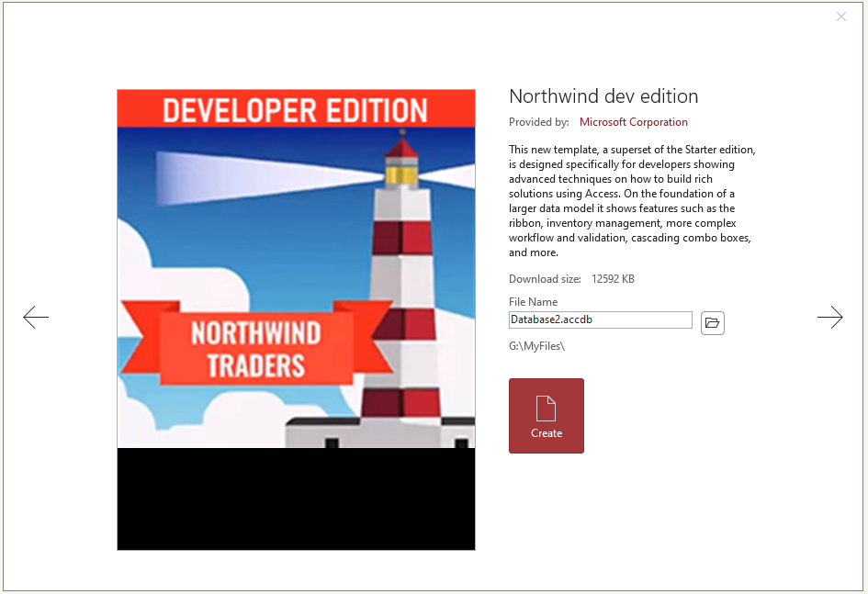This screenshot has width=868, height=594.
Task: Click the Provided by label
Action: coord(538,122)
